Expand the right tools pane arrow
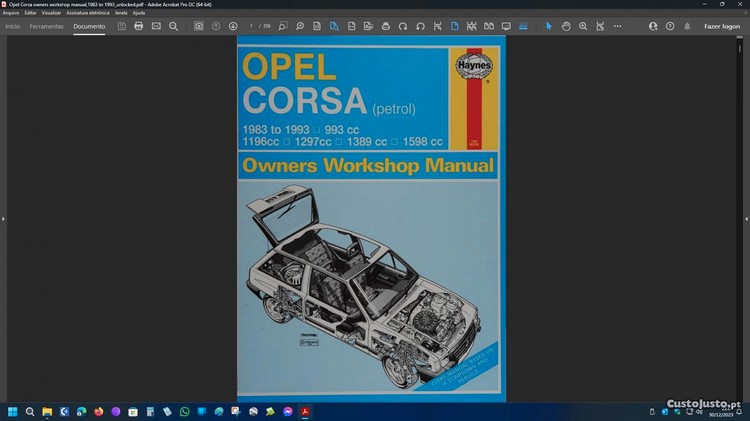Viewport: 750px width, 421px height. pyautogui.click(x=746, y=218)
